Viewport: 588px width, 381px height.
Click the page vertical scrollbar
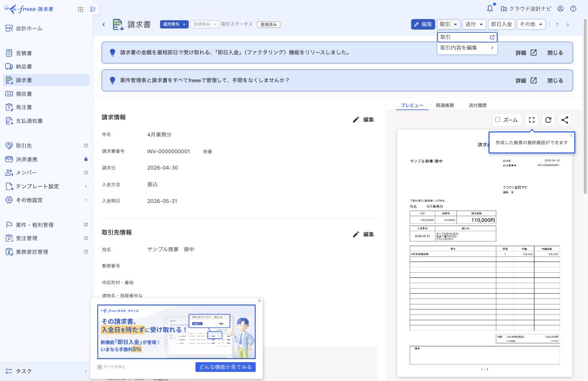click(585, 106)
